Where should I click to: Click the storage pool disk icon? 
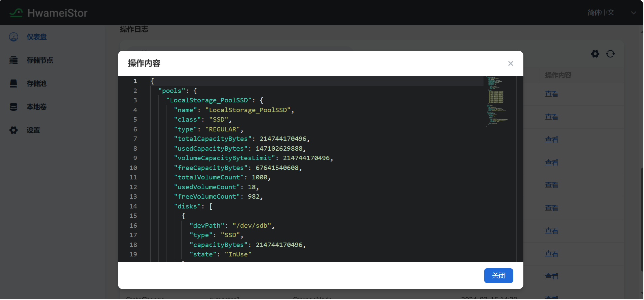point(14,83)
